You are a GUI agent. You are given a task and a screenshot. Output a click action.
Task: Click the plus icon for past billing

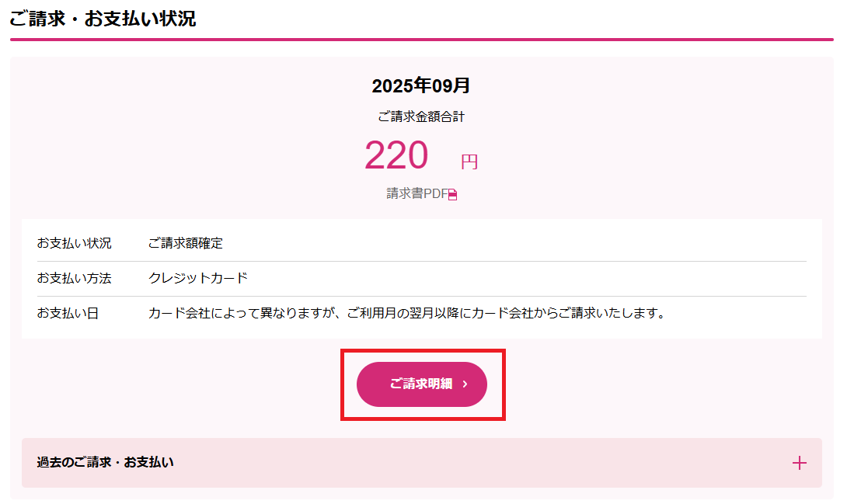tap(799, 464)
